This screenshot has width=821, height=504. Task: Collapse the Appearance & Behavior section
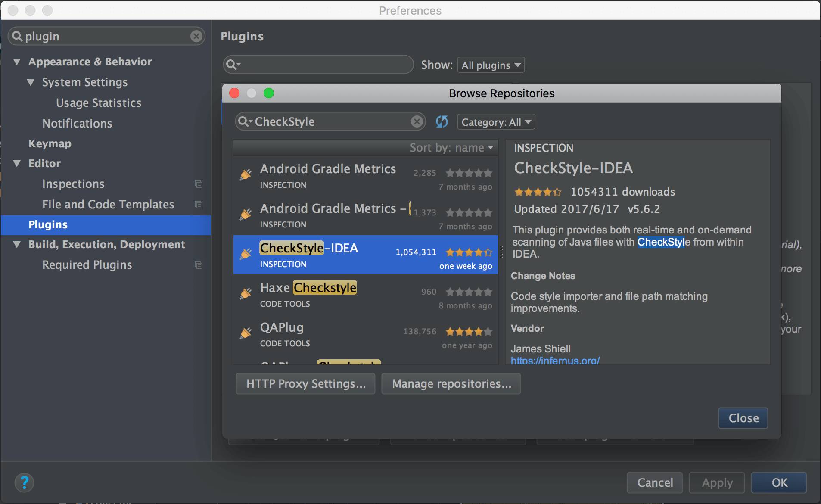pos(17,62)
